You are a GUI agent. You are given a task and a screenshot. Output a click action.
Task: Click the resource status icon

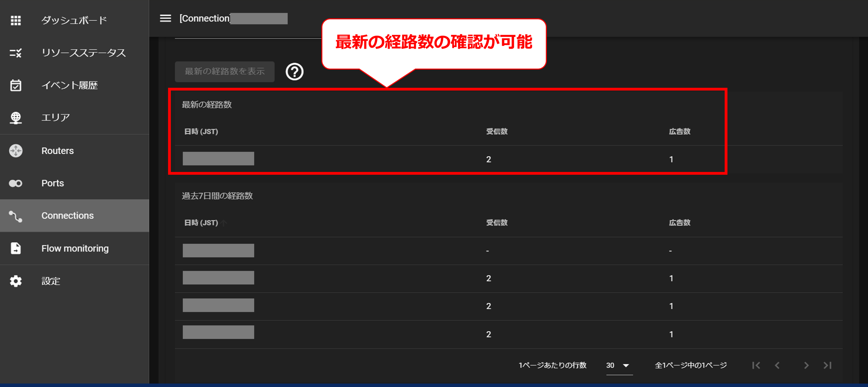pyautogui.click(x=16, y=53)
